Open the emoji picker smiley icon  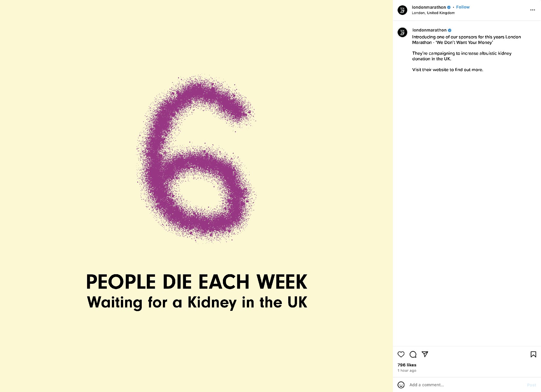tap(401, 385)
